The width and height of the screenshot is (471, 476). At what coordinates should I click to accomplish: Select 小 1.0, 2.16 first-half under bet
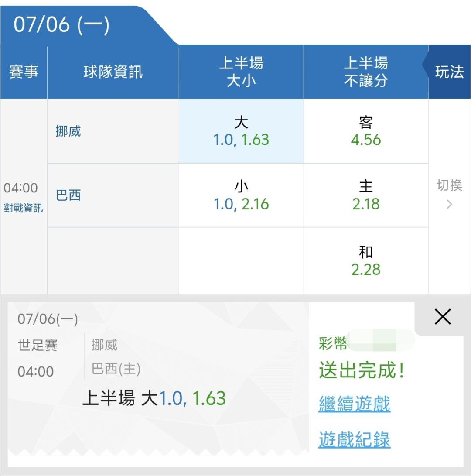click(x=241, y=195)
